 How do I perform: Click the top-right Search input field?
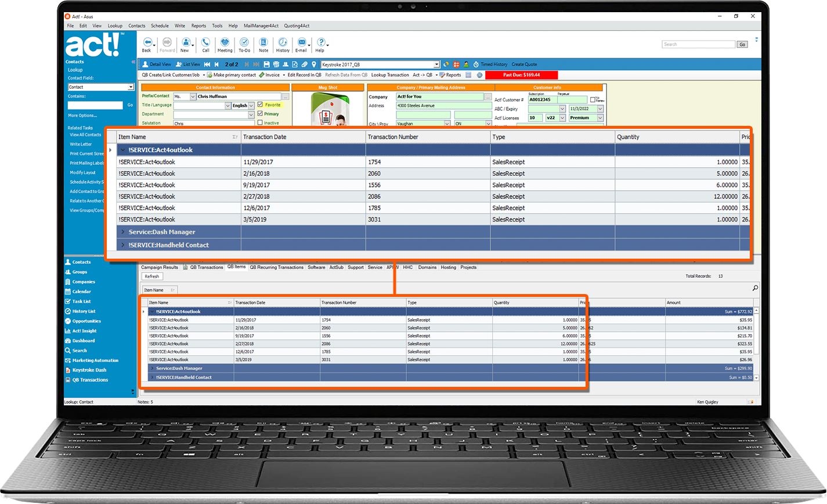click(699, 44)
